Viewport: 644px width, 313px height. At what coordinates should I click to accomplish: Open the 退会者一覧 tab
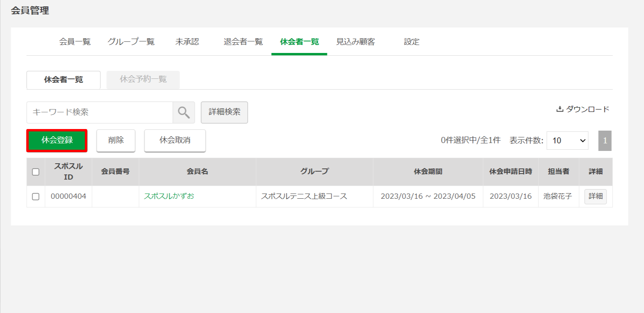click(243, 42)
